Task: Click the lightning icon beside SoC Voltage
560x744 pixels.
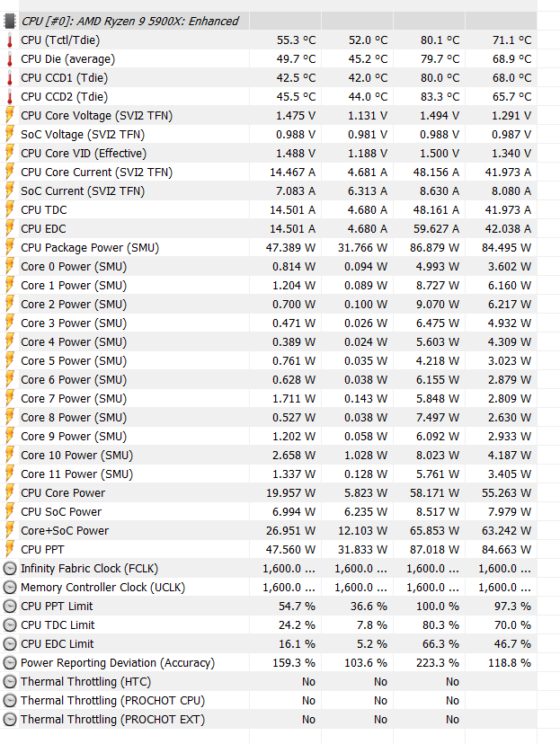Action: pyautogui.click(x=10, y=134)
